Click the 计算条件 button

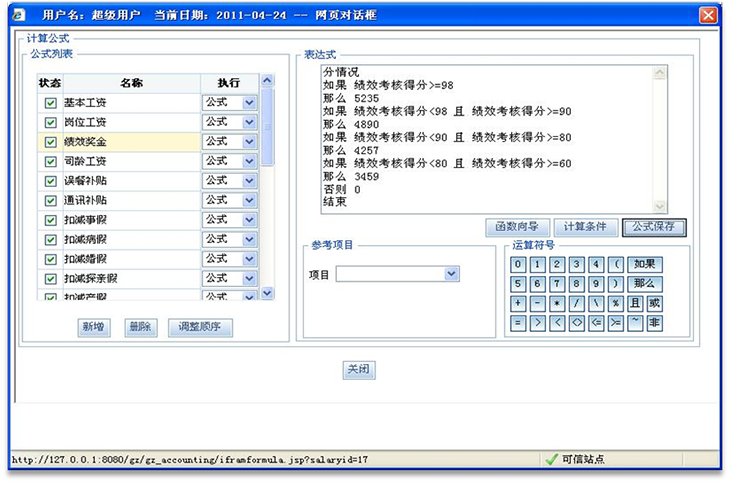[x=586, y=227]
